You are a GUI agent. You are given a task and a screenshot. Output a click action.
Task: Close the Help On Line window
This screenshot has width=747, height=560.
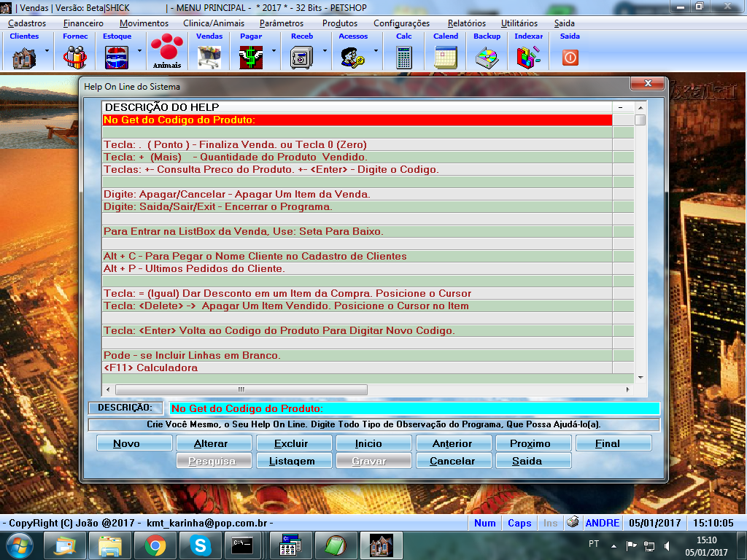coord(648,83)
